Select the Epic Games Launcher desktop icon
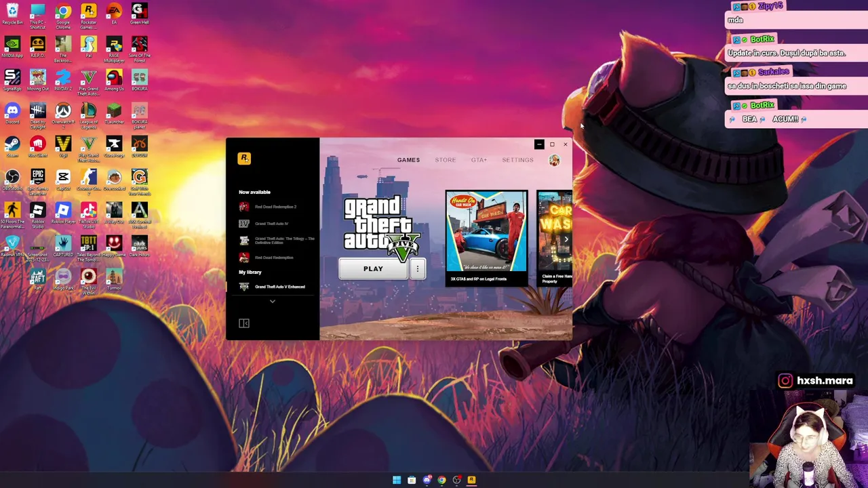Viewport: 868px width, 488px height. click(37, 182)
